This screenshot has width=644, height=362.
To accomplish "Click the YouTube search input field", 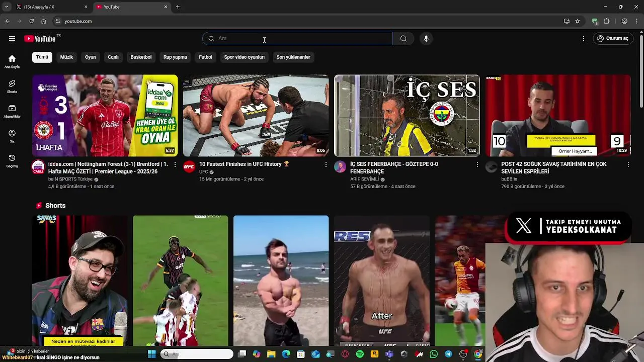I will 297,39.
